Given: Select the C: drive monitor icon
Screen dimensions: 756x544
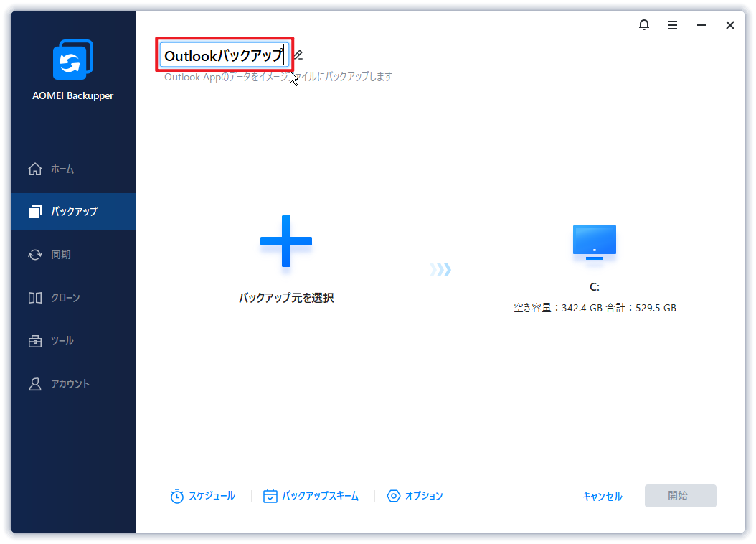Looking at the screenshot, I should coord(595,242).
